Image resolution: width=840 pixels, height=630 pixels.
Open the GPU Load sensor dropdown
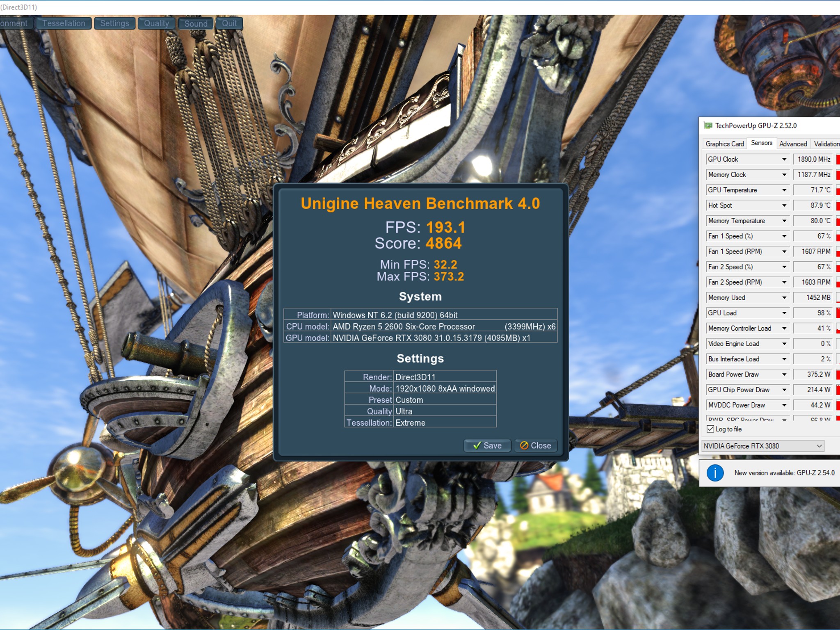coord(784,313)
